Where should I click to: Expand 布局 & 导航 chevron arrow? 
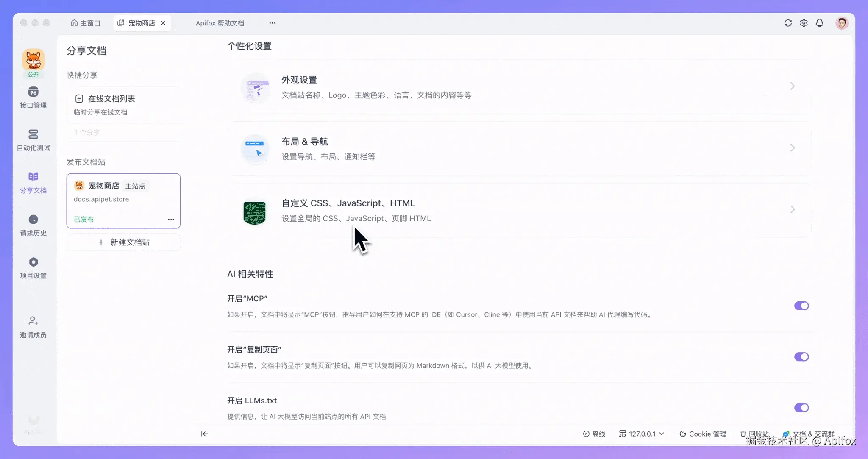(x=792, y=148)
